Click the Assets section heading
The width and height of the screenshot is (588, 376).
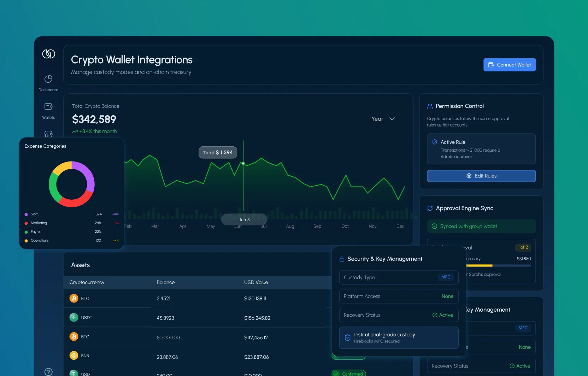81,265
